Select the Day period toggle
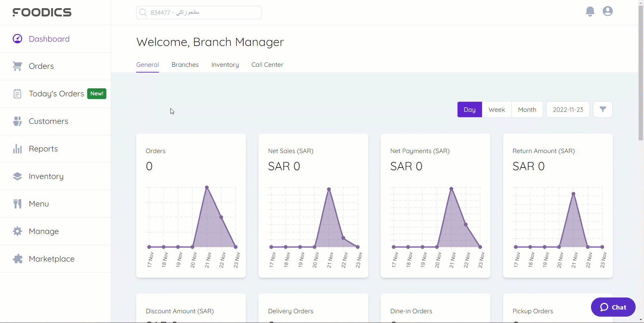 [x=469, y=109]
